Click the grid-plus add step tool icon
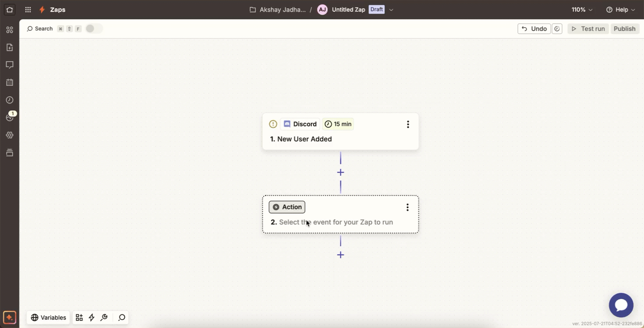This screenshot has width=644, height=328. (x=79, y=317)
